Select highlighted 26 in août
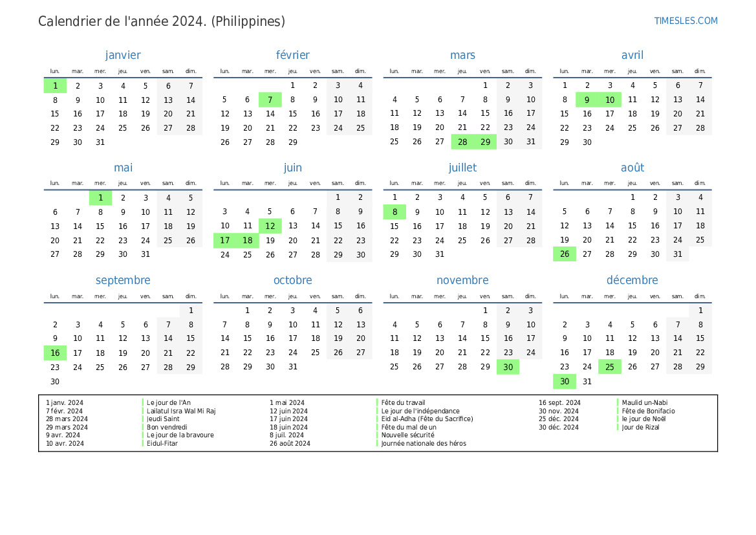This screenshot has width=756, height=535. click(565, 254)
